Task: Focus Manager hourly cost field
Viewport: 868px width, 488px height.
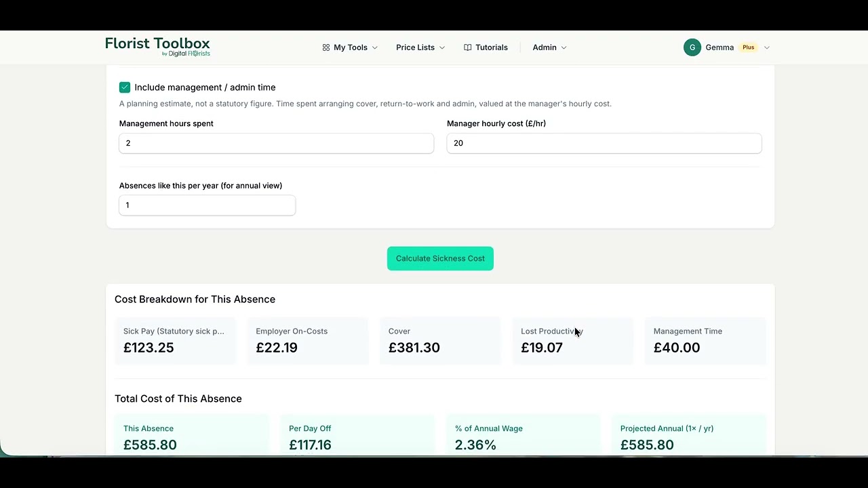Action: [604, 143]
